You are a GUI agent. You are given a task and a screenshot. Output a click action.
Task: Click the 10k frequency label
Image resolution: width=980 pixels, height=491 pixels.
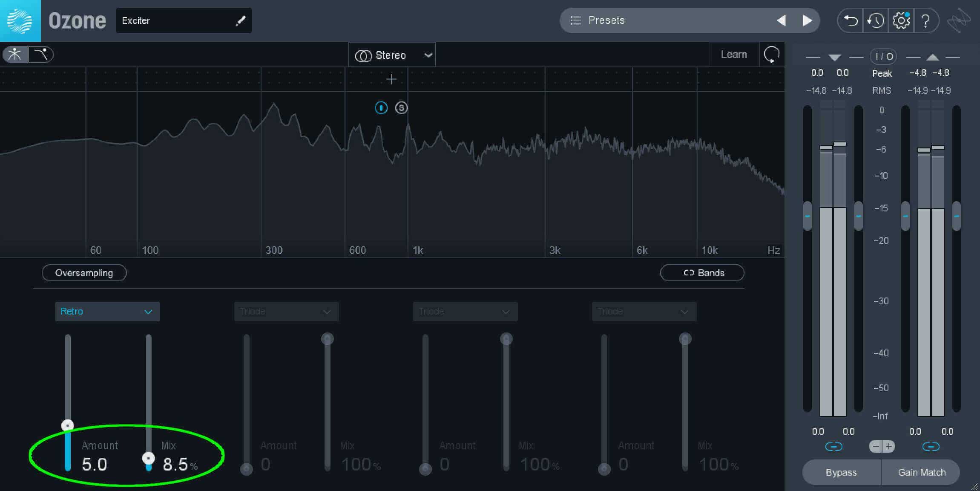click(x=710, y=250)
